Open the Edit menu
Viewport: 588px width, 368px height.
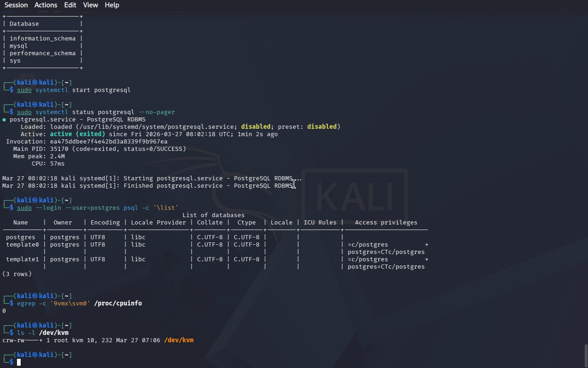70,5
